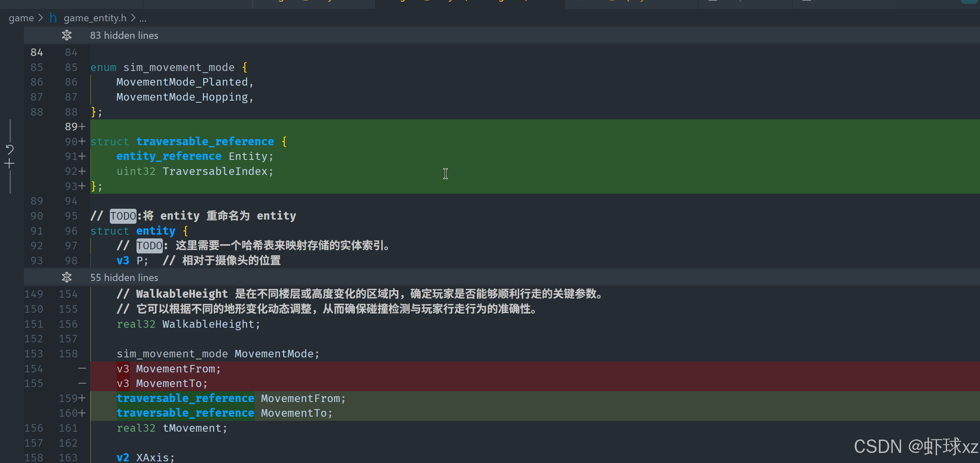The image size is (980, 463).
Task: Expand the 55 hidden lines region
Action: 124,278
